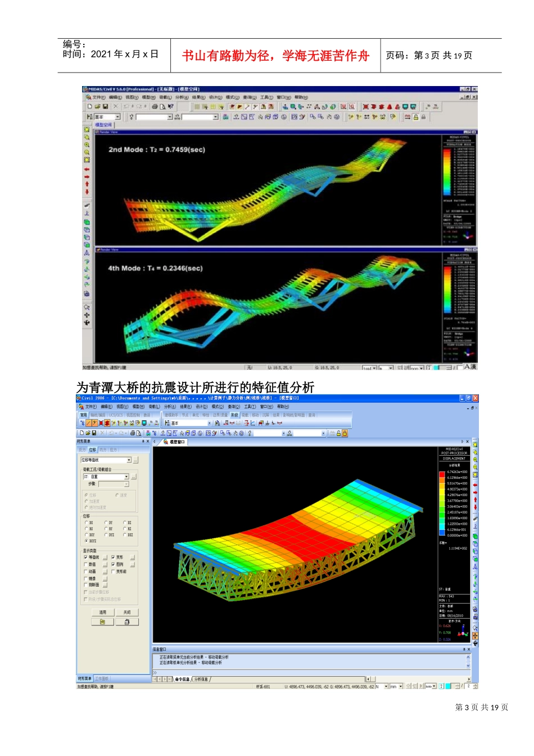Screen dimensions: 534x756
Task: Toggle 变形 checkbox
Action: [113, 557]
